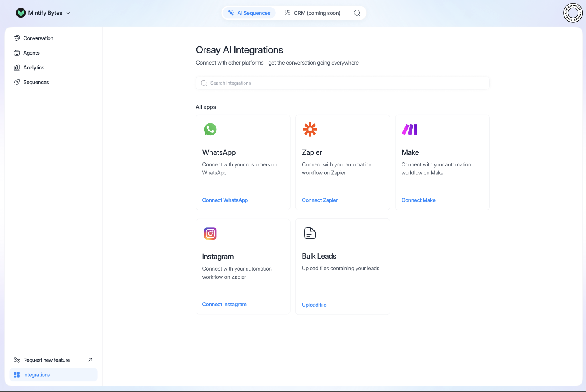Viewport: 586px width, 392px height.
Task: Click the Mintify Bytes green logo icon
Action: pyautogui.click(x=21, y=13)
